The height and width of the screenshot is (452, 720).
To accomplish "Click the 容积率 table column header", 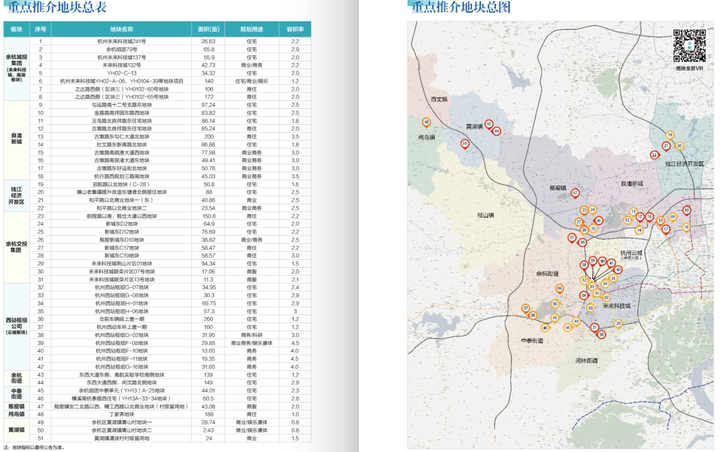I will point(295,29).
